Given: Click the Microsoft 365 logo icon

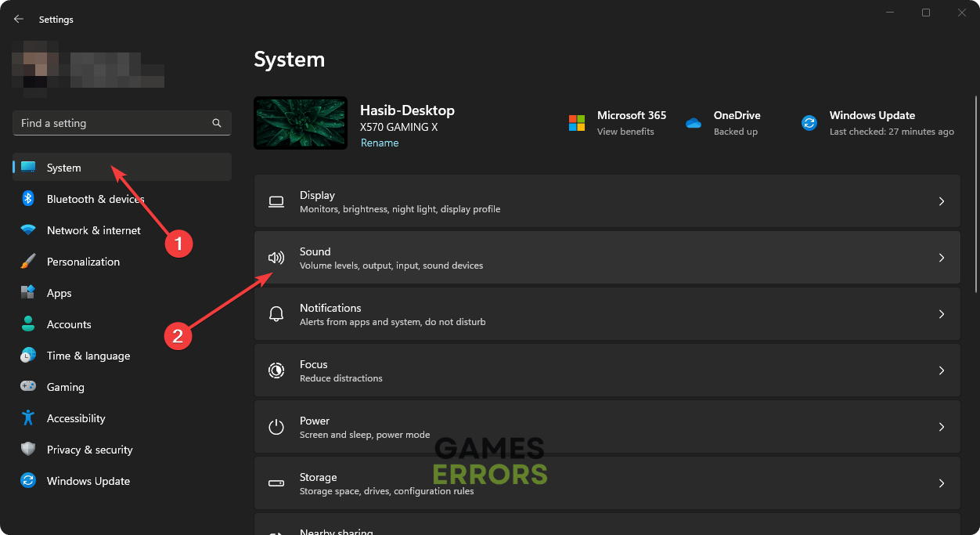Looking at the screenshot, I should click(577, 123).
